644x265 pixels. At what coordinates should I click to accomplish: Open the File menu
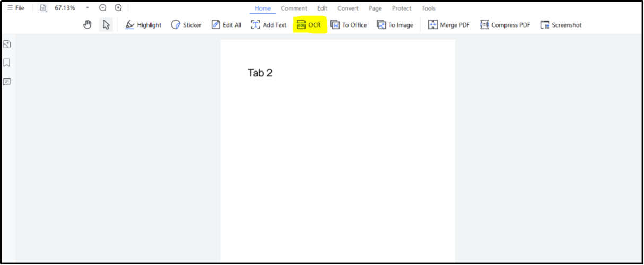[15, 8]
